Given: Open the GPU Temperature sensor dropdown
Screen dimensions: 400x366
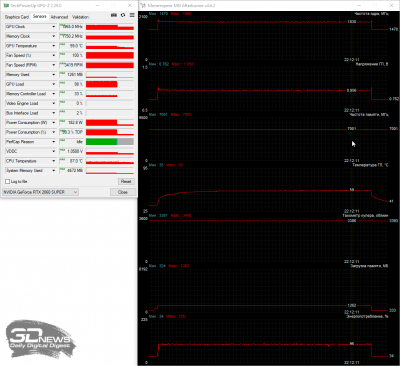Looking at the screenshot, I should [53, 46].
